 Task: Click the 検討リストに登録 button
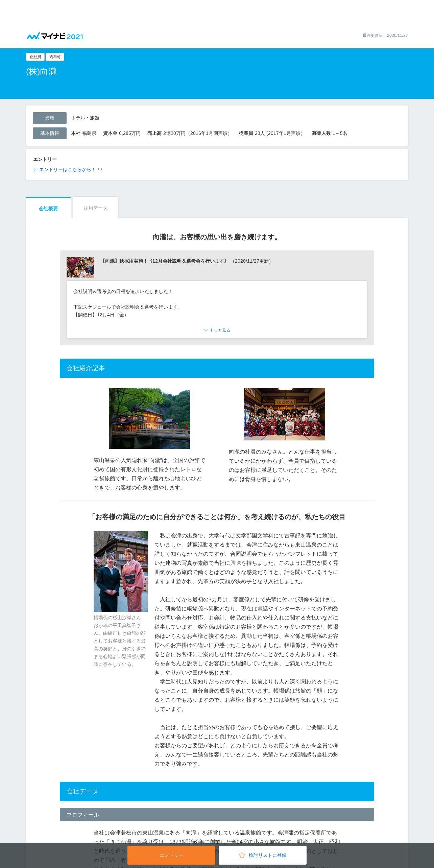click(x=263, y=855)
